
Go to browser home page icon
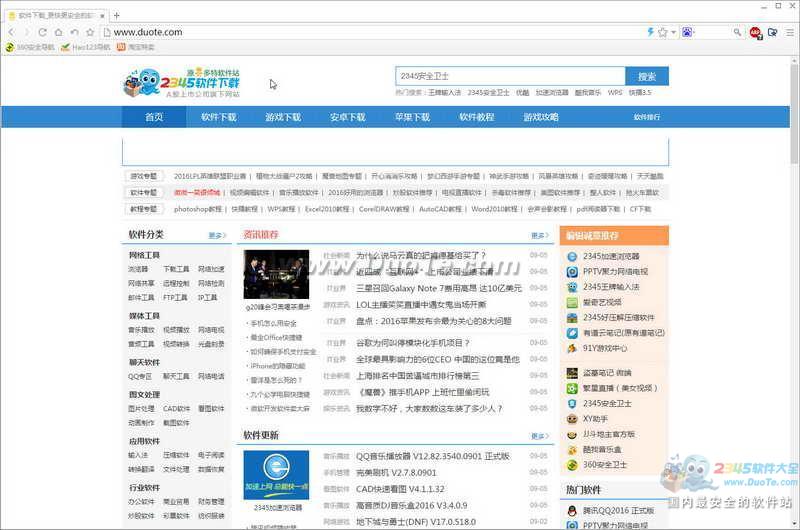(59, 32)
